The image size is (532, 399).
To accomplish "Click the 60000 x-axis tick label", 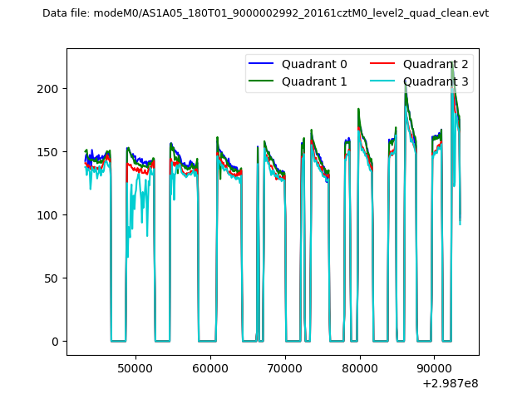I will tap(210, 366).
